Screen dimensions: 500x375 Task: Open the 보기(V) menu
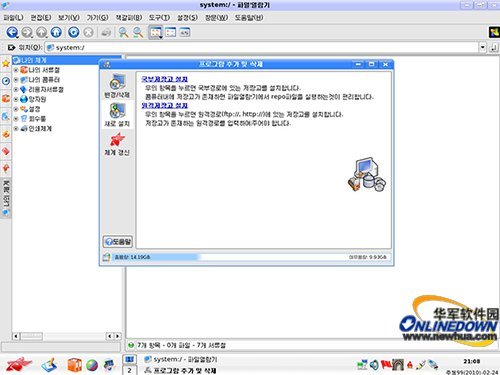[x=69, y=18]
